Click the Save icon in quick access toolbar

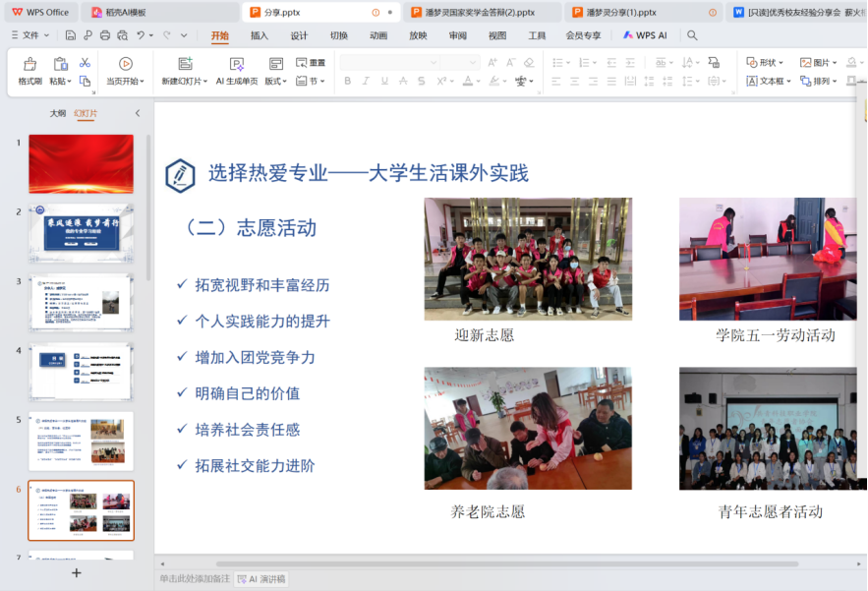pos(71,35)
